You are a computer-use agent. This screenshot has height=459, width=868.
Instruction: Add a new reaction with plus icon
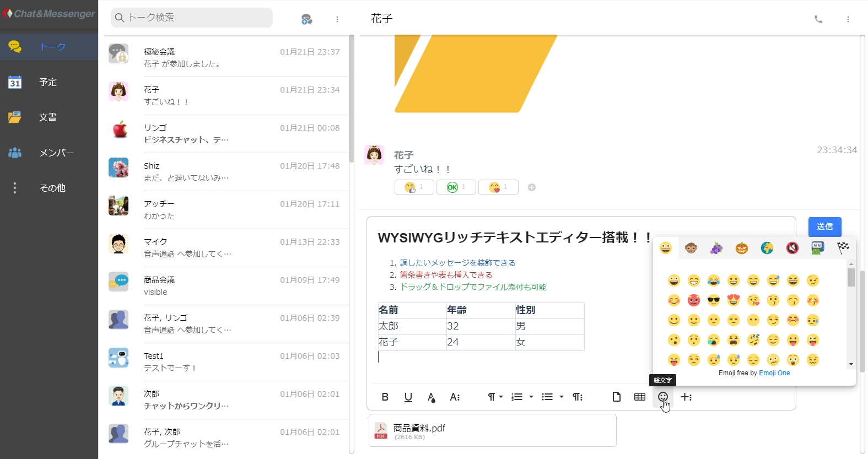tap(532, 187)
